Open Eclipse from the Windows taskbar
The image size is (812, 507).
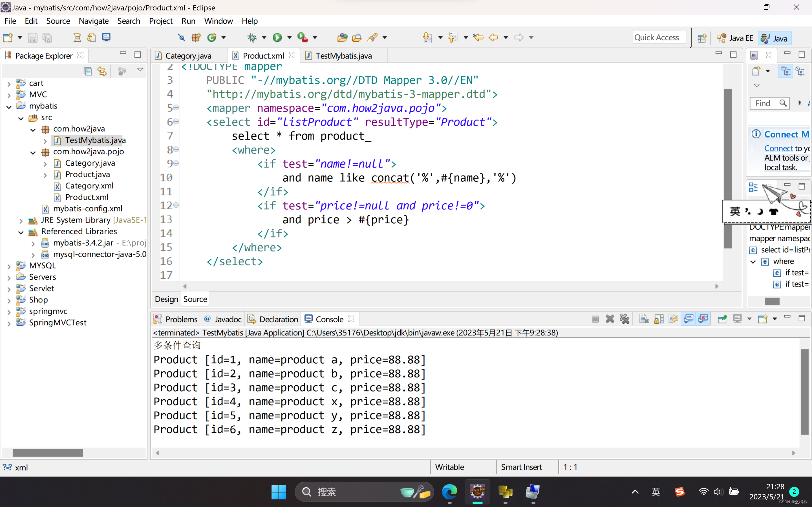pos(477,492)
